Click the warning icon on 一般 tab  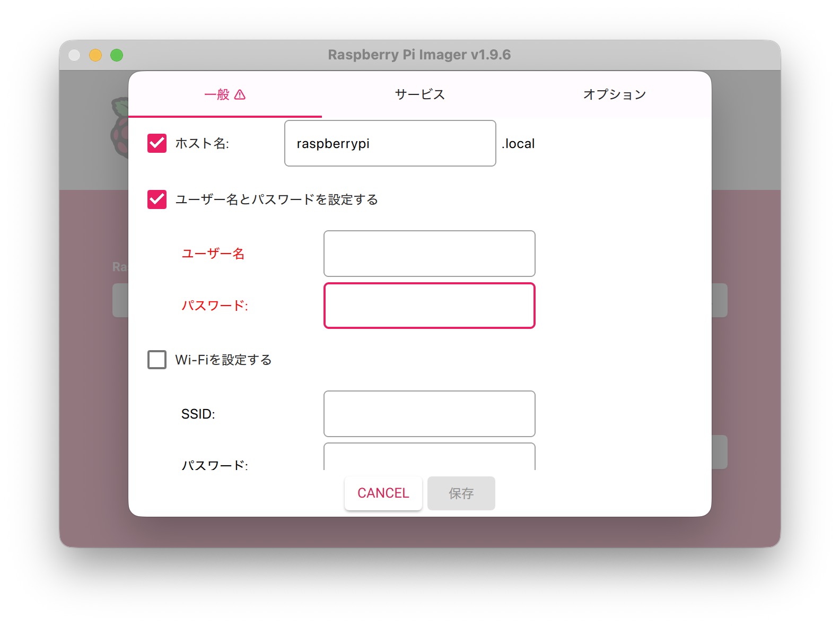240,95
